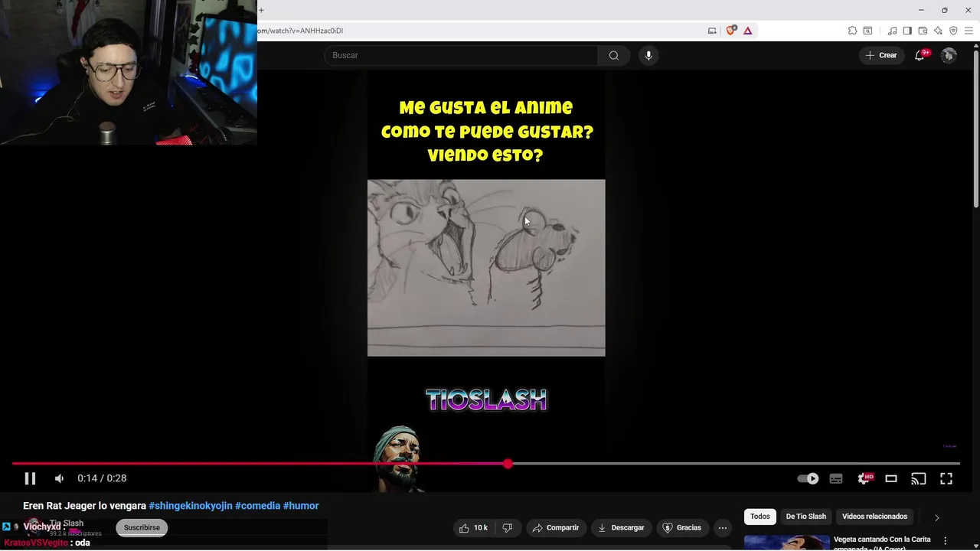The height and width of the screenshot is (551, 980).
Task: Open options for the Vegeta cantando video
Action: coord(946,541)
